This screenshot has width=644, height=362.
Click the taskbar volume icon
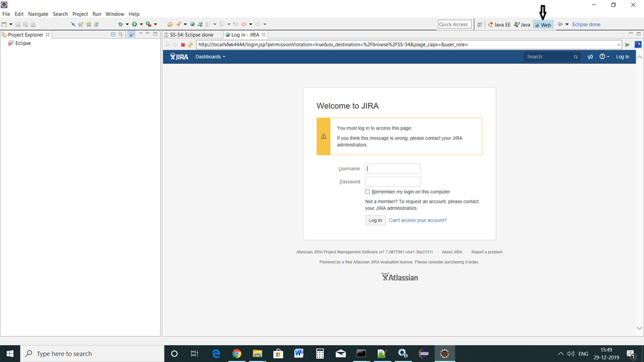pos(571,354)
